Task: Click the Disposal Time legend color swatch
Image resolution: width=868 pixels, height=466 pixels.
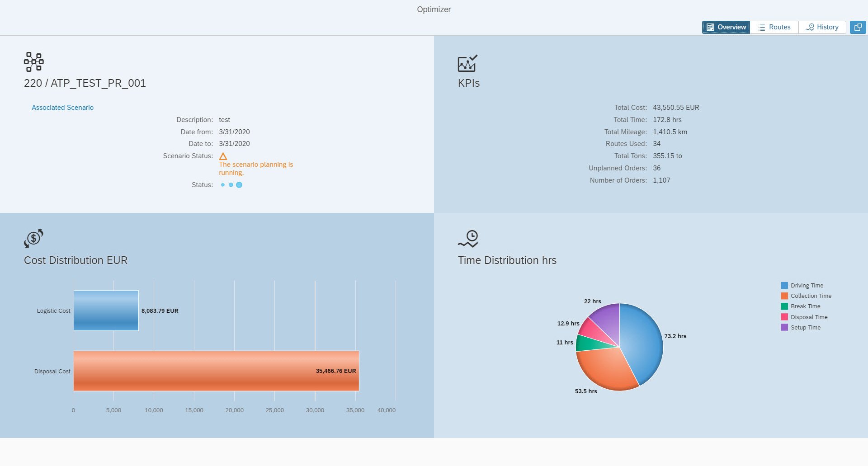Action: [x=784, y=317]
